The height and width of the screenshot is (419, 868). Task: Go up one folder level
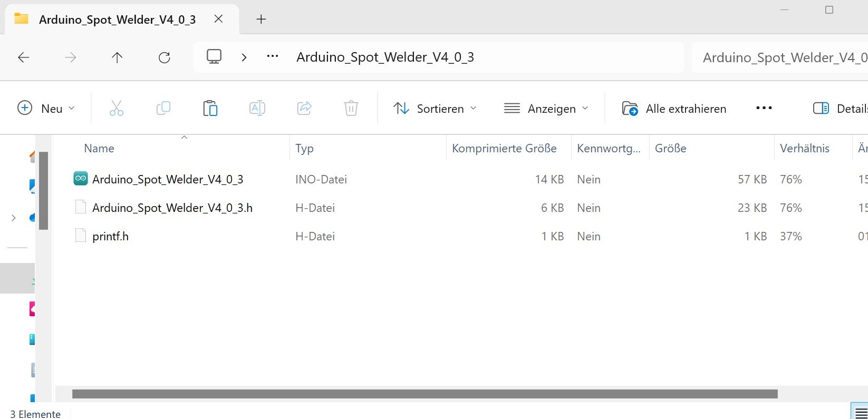[x=117, y=57]
